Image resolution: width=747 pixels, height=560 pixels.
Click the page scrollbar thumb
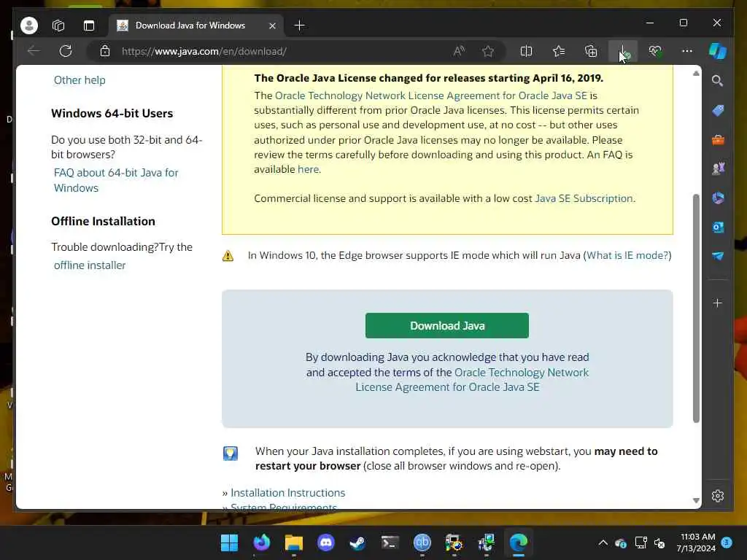pos(696,308)
